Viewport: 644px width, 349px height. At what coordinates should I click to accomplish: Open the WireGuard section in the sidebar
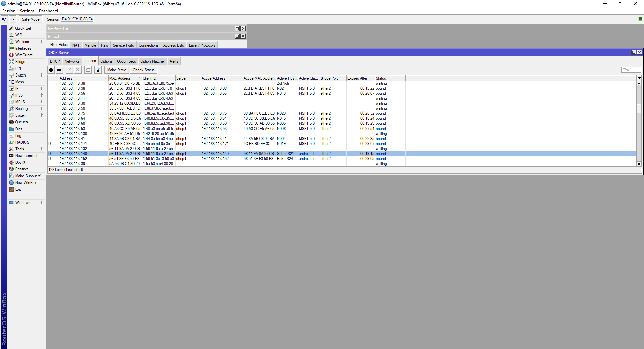(22, 55)
